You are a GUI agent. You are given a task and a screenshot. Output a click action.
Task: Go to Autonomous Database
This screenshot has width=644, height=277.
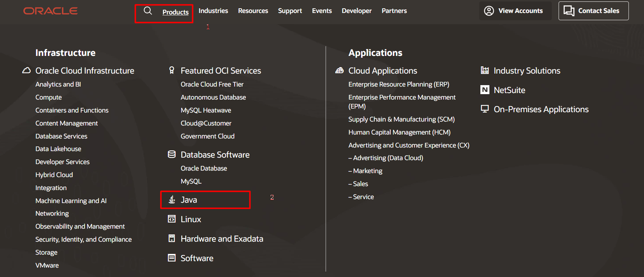(x=213, y=97)
